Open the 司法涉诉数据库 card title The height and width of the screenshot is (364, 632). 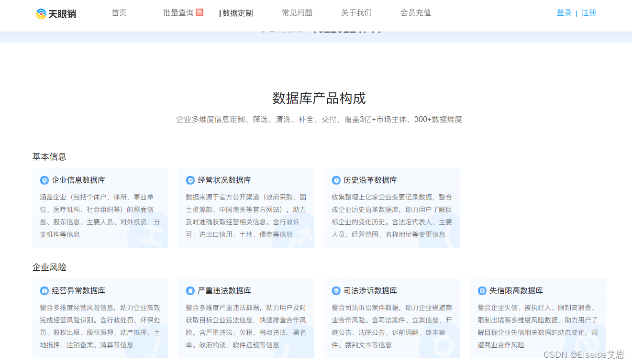tap(370, 291)
